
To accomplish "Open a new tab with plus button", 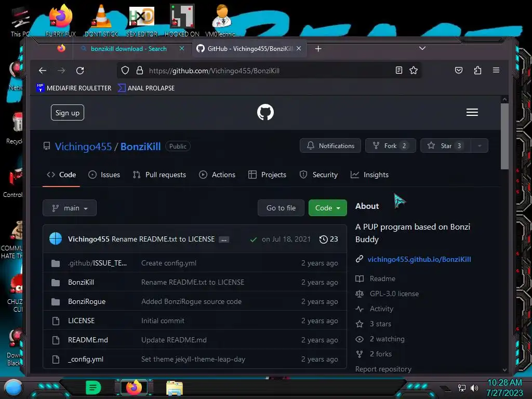I will (x=318, y=49).
